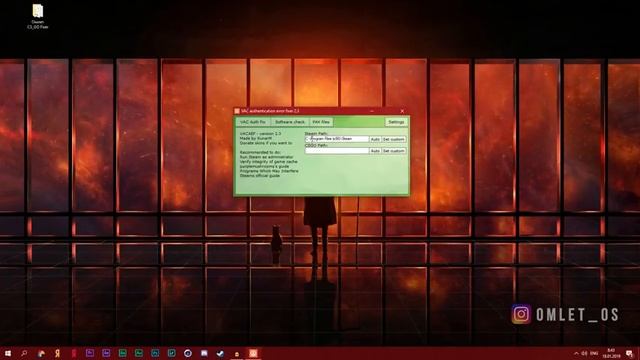Open 'Verify integrity of game cache' link
This screenshot has height=360, width=640.
[269, 162]
